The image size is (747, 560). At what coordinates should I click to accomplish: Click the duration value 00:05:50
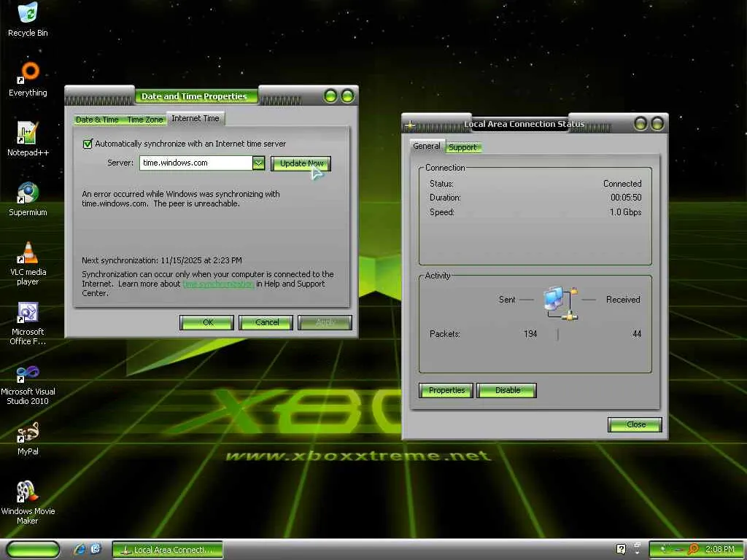tap(626, 198)
